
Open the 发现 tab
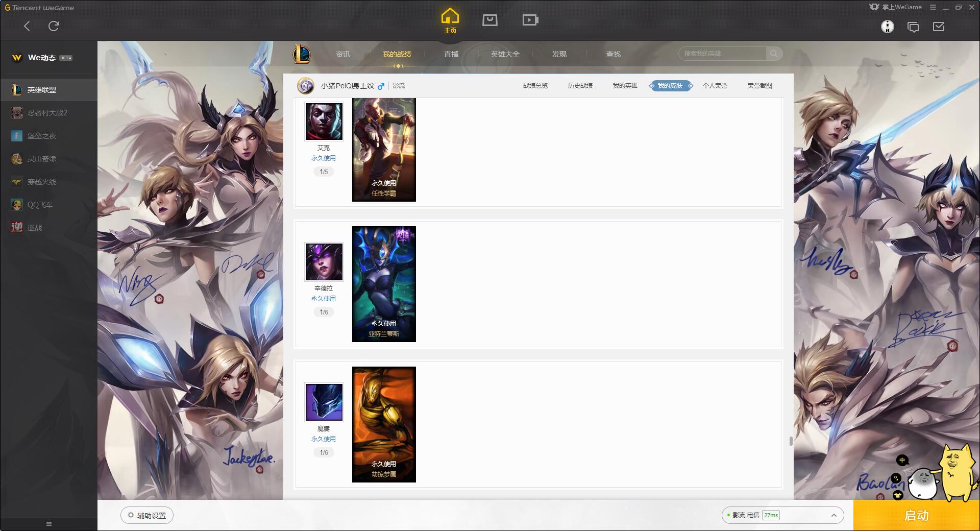559,54
